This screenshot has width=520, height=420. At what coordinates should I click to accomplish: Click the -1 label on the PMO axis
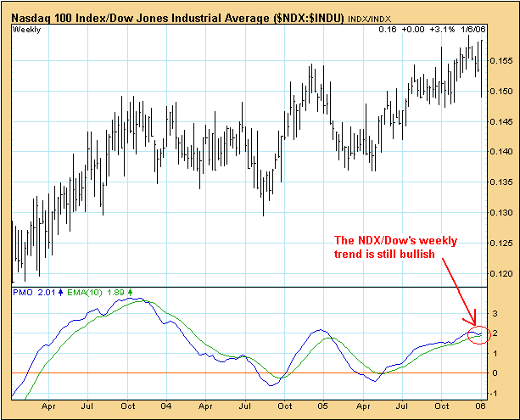(x=496, y=394)
